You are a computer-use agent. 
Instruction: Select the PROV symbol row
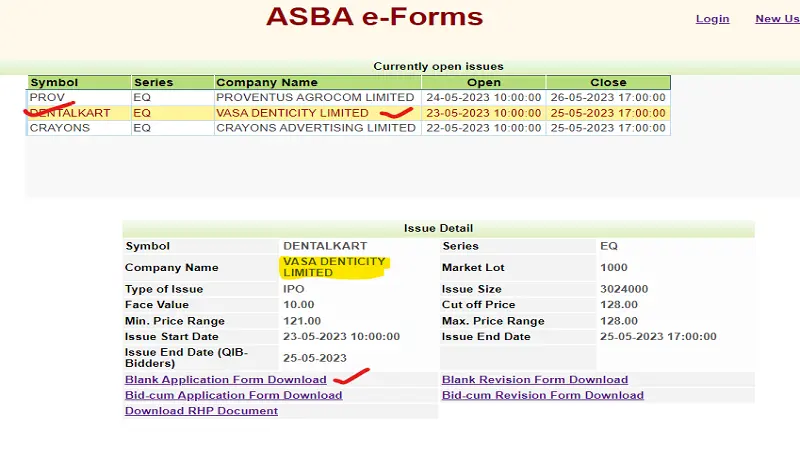pyautogui.click(x=47, y=97)
